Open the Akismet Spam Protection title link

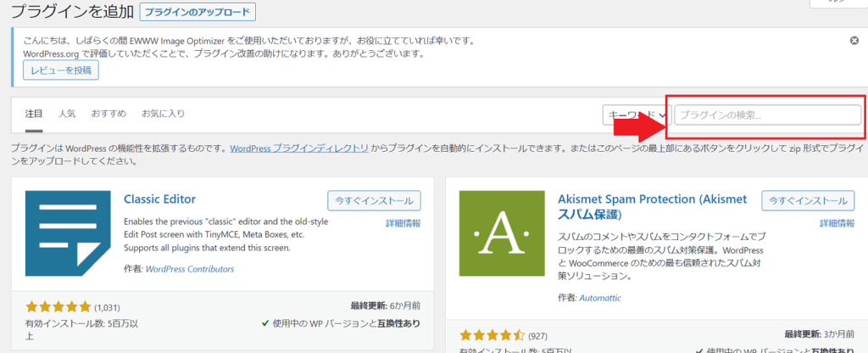[653, 207]
